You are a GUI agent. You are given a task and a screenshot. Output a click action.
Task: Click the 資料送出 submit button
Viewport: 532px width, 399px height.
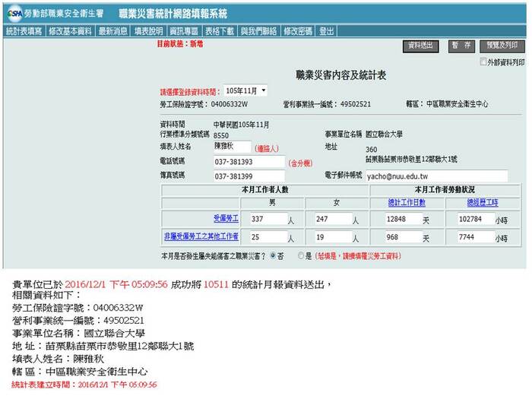tap(421, 46)
